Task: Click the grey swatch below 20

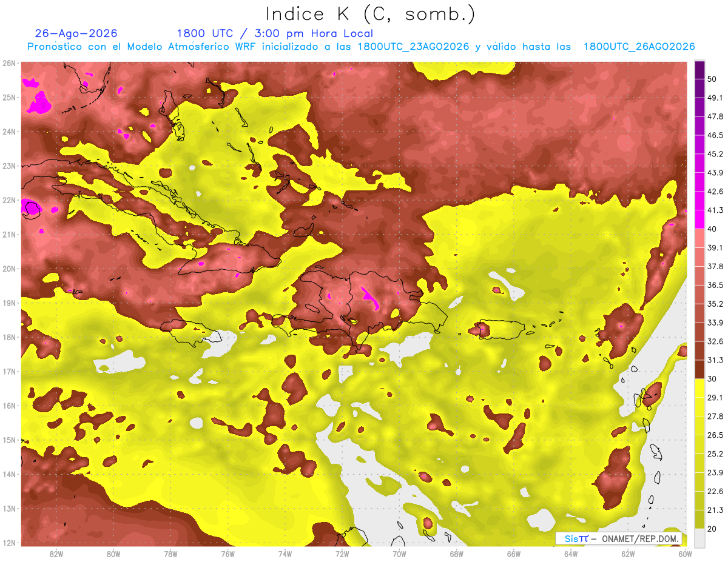Action: coord(700,537)
